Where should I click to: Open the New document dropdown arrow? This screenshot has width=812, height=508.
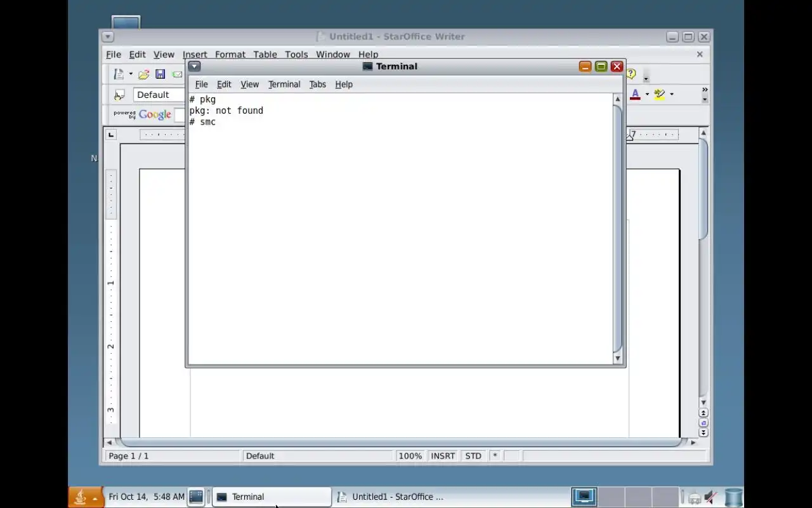click(x=131, y=74)
